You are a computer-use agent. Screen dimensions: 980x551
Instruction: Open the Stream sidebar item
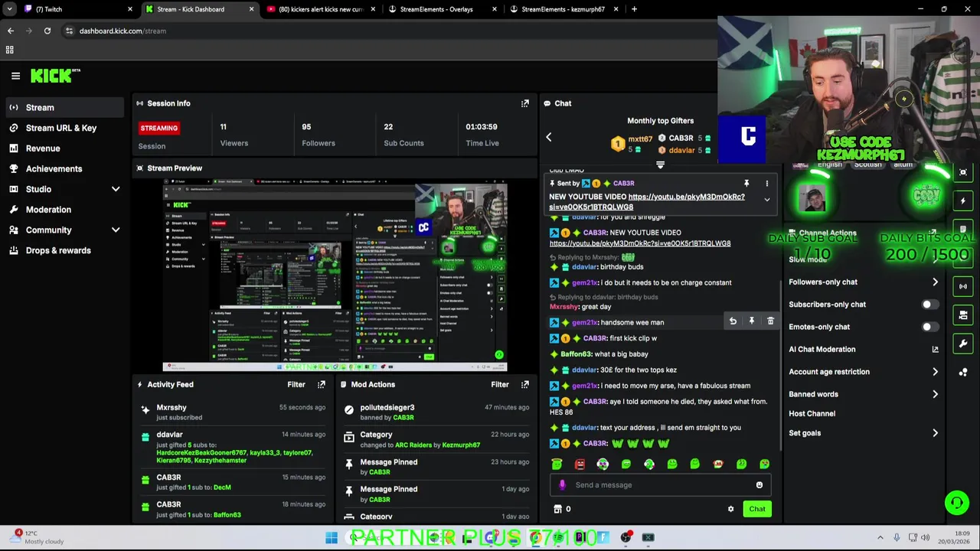[63, 108]
